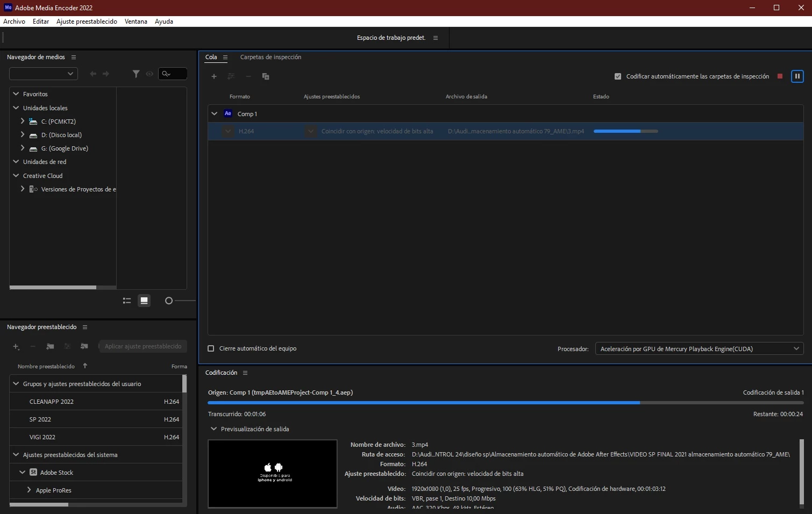
Task: Switch to Carpetas de inspección tab
Action: click(270, 57)
